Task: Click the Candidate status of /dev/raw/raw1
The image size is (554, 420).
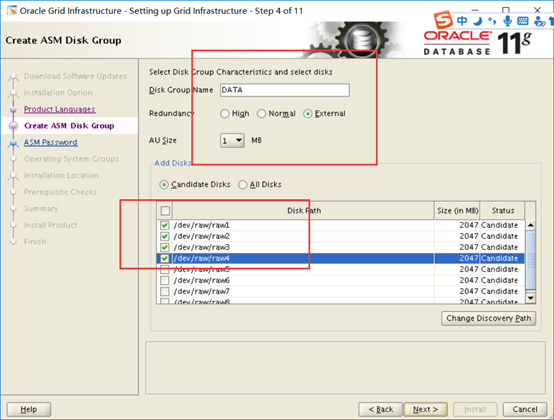Action: coord(499,225)
